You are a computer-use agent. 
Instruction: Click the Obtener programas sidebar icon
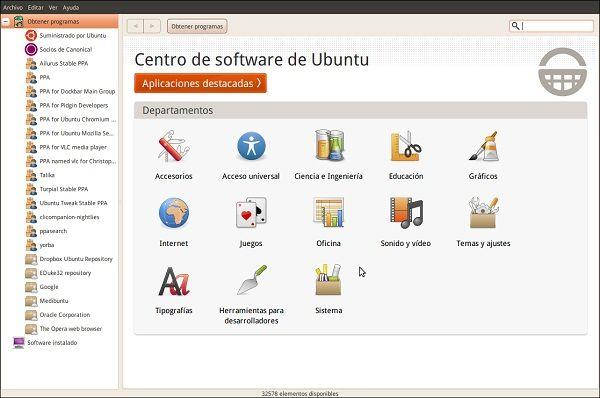(x=18, y=21)
